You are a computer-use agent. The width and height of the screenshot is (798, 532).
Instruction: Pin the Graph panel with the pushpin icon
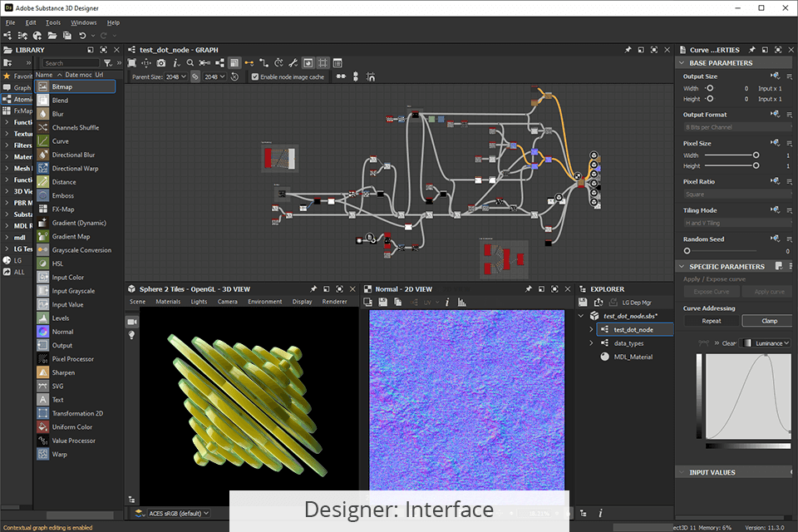[628, 50]
